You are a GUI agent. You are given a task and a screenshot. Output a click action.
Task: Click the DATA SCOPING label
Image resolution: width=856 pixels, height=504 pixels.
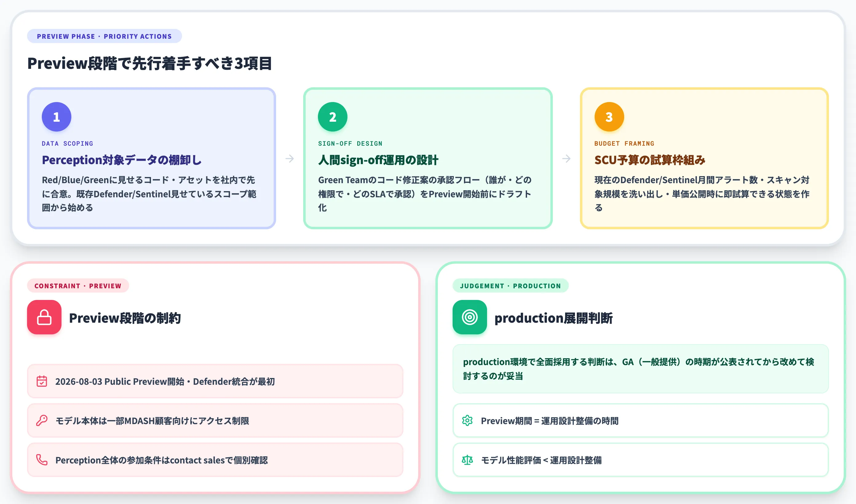[67, 143]
